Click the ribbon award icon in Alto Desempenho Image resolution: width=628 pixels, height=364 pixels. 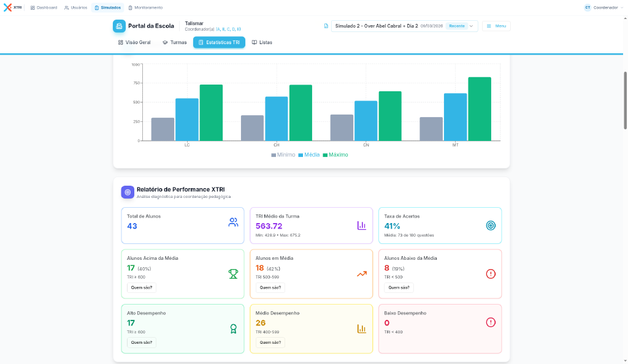[233, 329]
